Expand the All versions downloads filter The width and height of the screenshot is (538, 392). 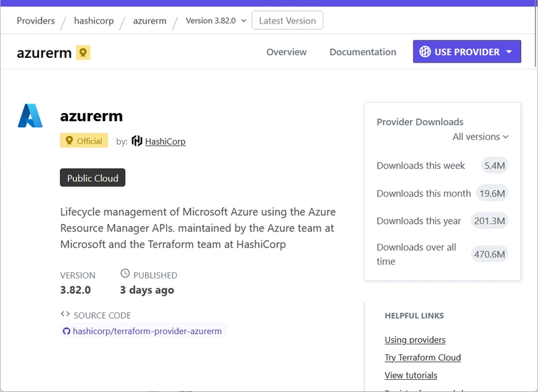pyautogui.click(x=480, y=137)
